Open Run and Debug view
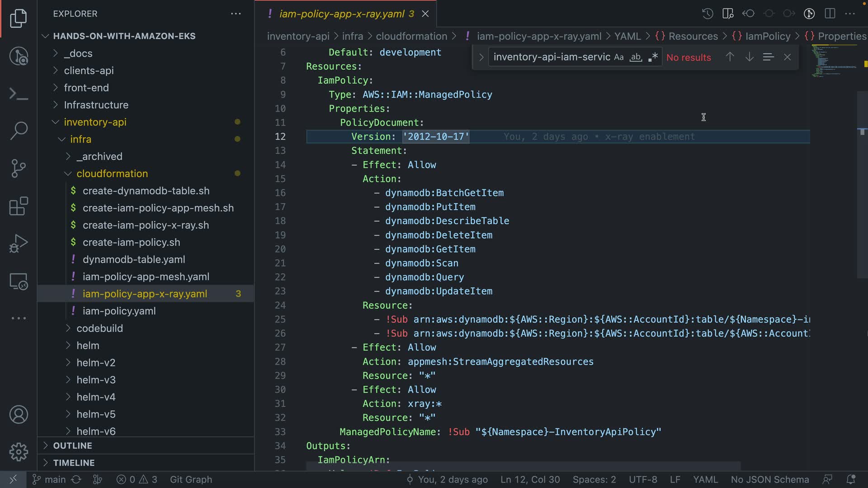 [x=19, y=244]
